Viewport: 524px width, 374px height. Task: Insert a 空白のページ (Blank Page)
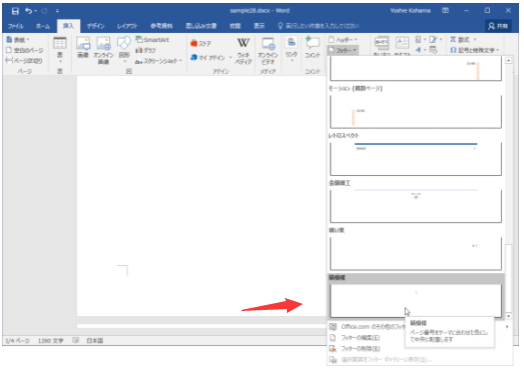click(25, 50)
